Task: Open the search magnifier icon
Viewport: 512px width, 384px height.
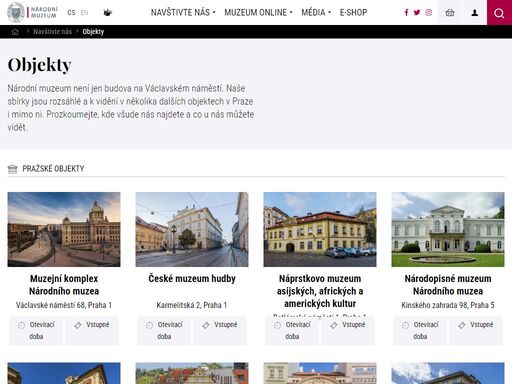Action: point(499,13)
